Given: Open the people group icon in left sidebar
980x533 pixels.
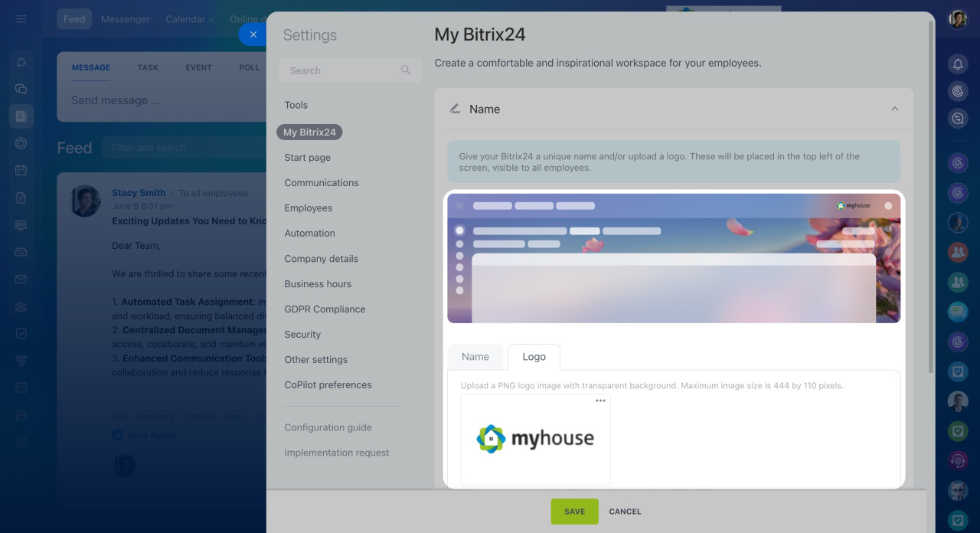Looking at the screenshot, I should pyautogui.click(x=21, y=306).
